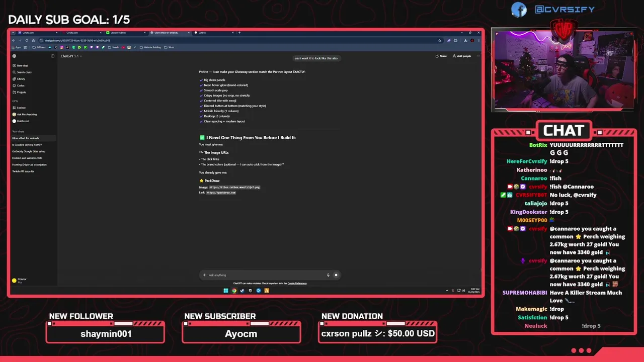644x362 pixels.
Task: Open the tab search dropdown arrow
Action: click(x=13, y=33)
